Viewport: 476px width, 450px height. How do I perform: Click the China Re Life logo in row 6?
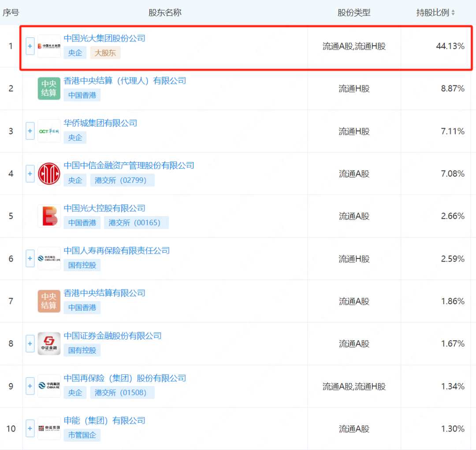tap(49, 258)
